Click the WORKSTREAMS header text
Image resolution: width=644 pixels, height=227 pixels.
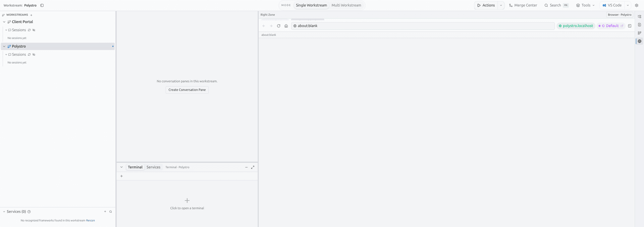click(x=17, y=15)
